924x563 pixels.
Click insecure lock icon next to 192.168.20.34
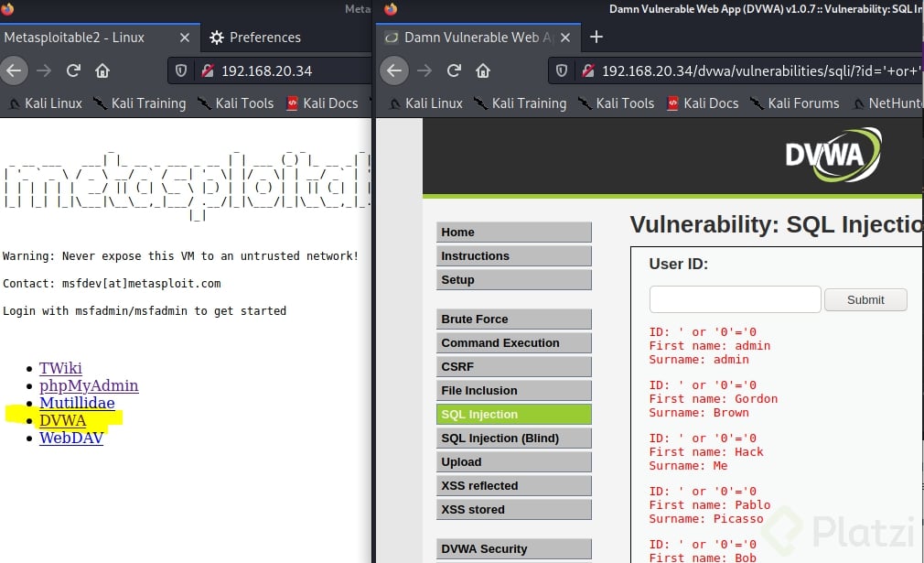pyautogui.click(x=207, y=70)
